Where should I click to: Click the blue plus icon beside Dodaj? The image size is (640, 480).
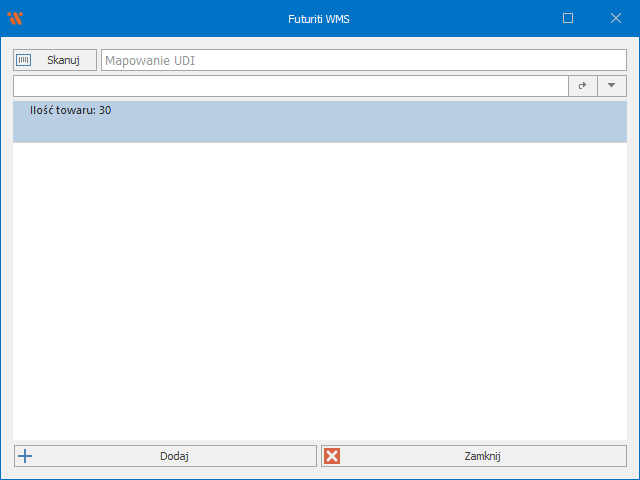tap(26, 456)
